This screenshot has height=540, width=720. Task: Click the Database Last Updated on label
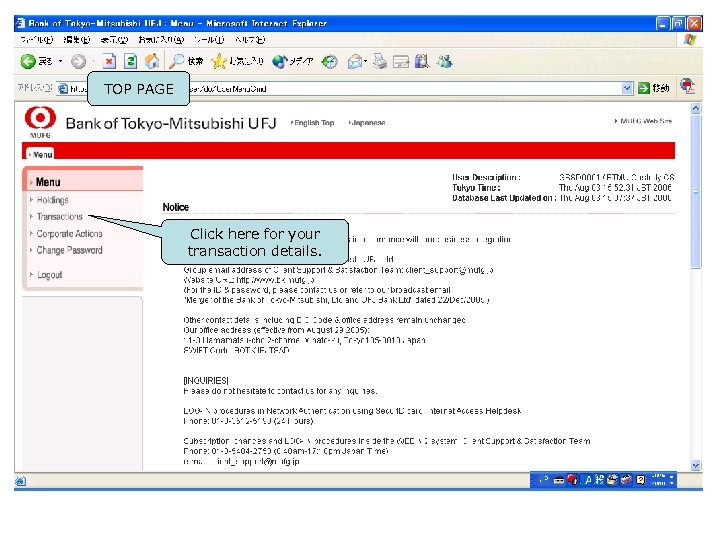coord(504,198)
